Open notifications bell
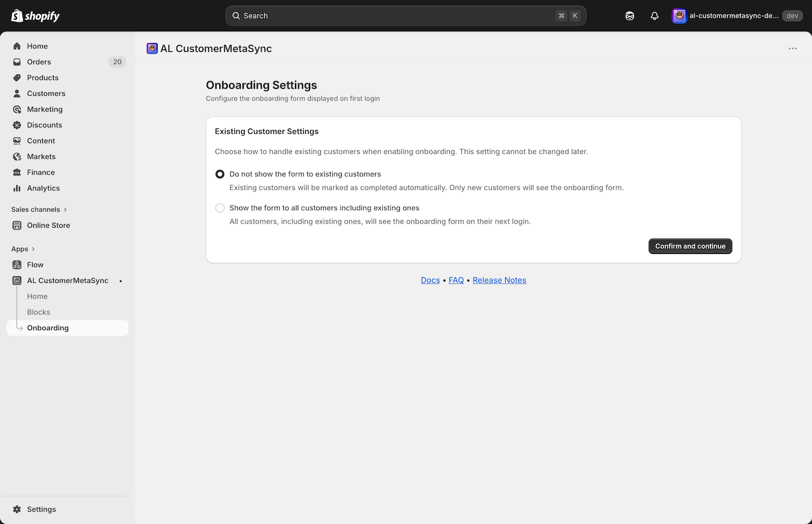Screen dimensions: 812x524 pos(655,16)
